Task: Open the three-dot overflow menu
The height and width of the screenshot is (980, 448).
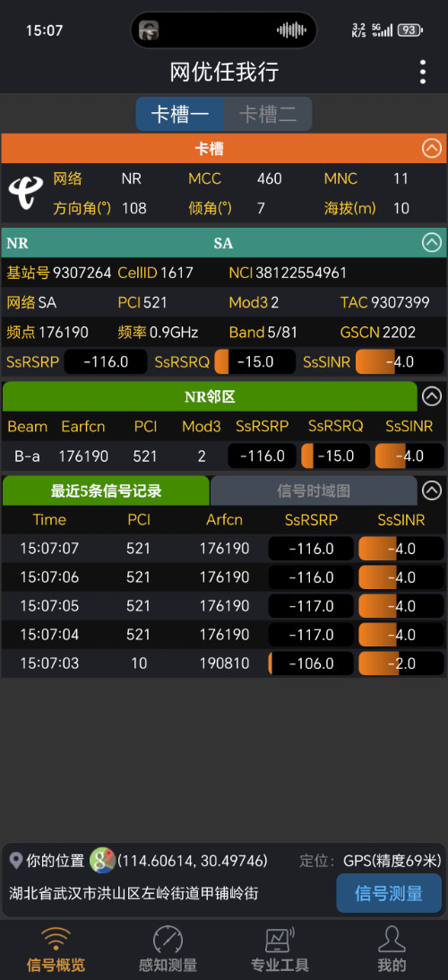Action: pos(423,73)
